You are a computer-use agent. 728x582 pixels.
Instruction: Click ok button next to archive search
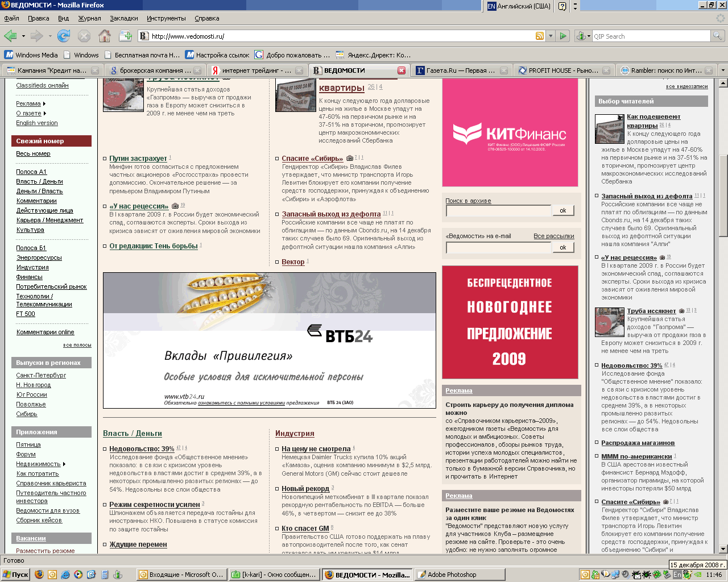[x=562, y=210]
